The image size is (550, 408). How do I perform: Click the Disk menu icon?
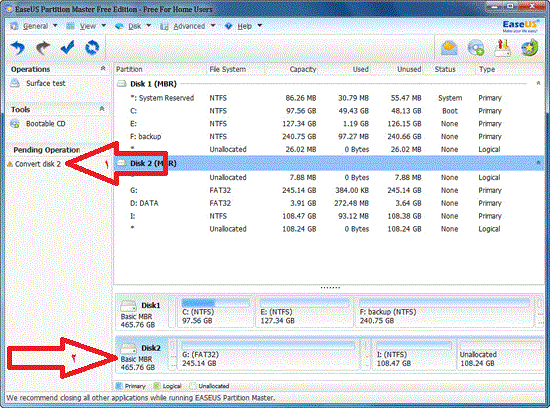(119, 26)
